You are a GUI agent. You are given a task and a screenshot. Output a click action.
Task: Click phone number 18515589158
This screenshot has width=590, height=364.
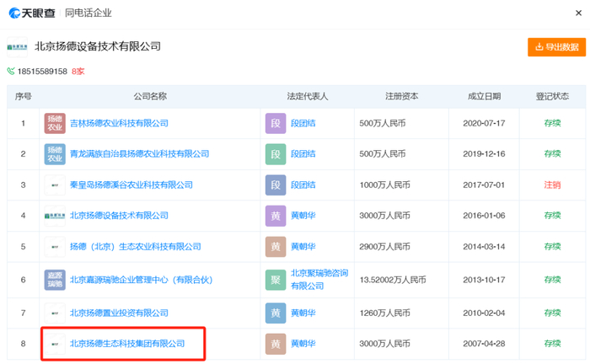pos(42,72)
